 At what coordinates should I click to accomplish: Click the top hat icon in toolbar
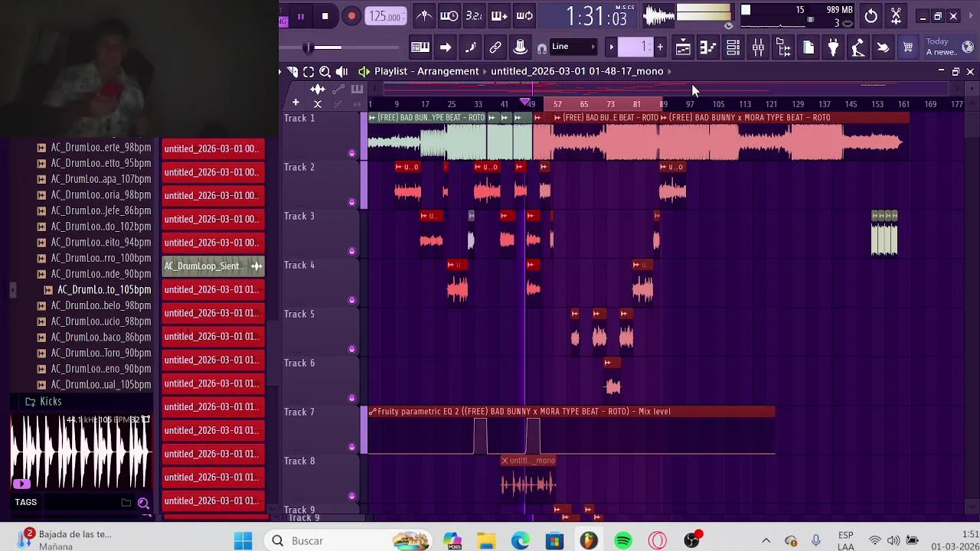coord(521,47)
